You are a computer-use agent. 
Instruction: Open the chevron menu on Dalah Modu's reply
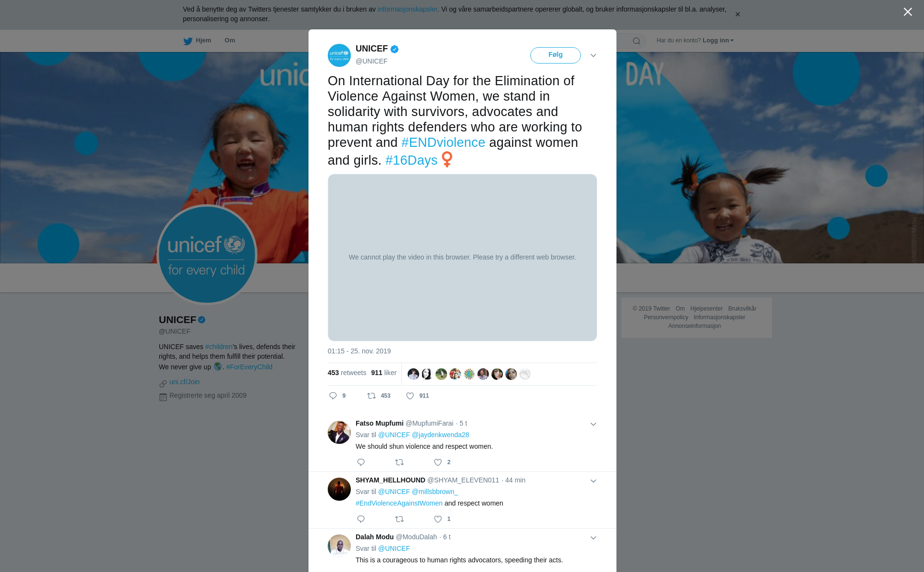tap(593, 538)
